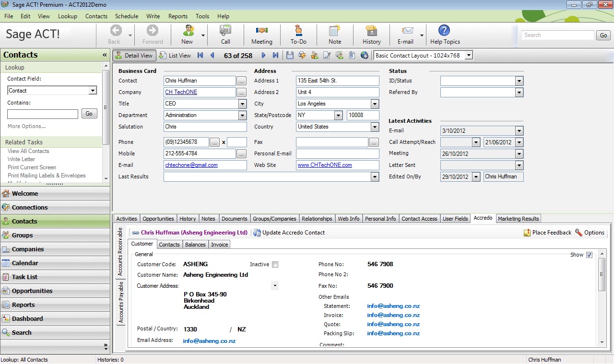614x364 pixels.
Task: Schedule a Call using the phone icon
Action: click(225, 31)
